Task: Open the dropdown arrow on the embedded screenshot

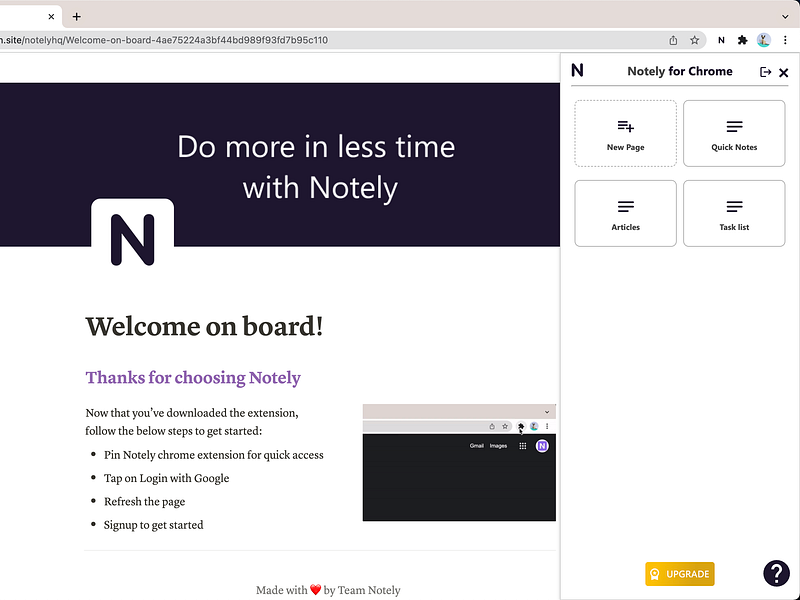Action: [549, 410]
